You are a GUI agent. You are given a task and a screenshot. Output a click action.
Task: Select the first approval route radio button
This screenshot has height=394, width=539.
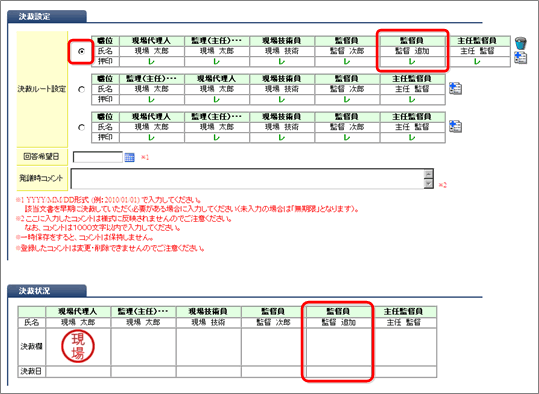(81, 51)
